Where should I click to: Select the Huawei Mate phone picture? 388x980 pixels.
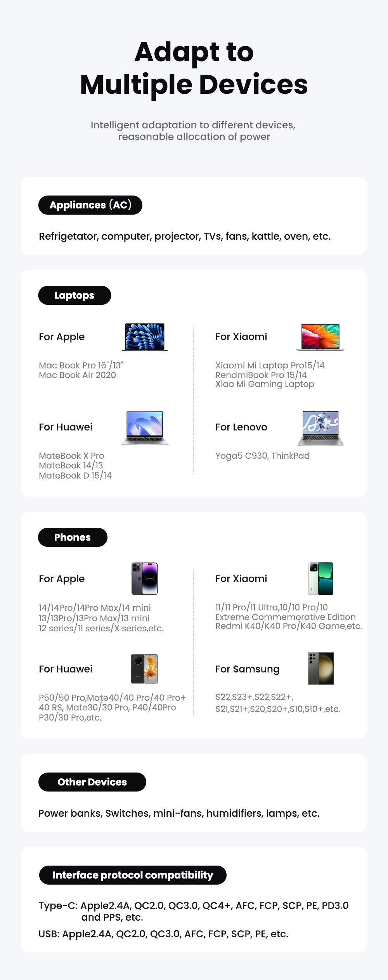[144, 669]
